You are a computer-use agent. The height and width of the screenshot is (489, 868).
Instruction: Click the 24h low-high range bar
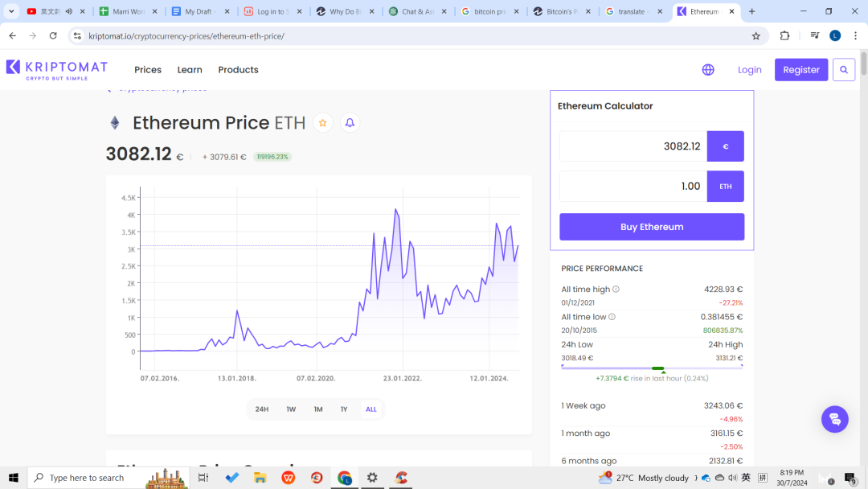pos(652,368)
